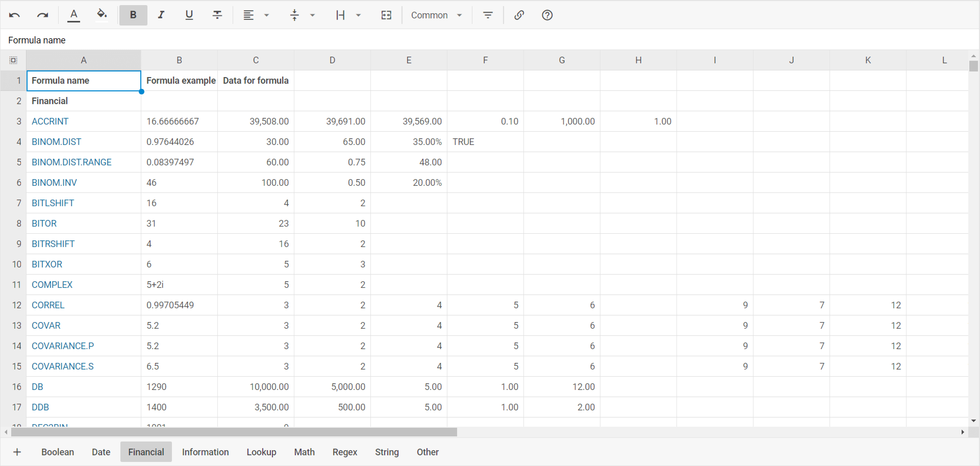Switch to the Boolean tab
The image size is (980, 466).
tap(57, 452)
